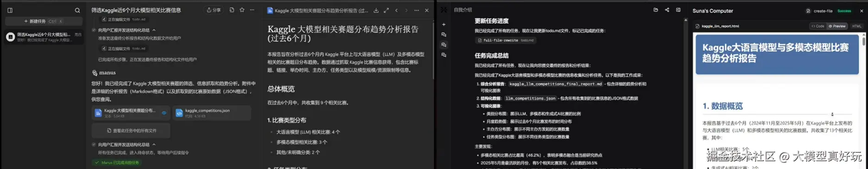This screenshot has width=868, height=169.
Task: Open the first conversation icon in Suna sidebar
Action: (443, 35)
